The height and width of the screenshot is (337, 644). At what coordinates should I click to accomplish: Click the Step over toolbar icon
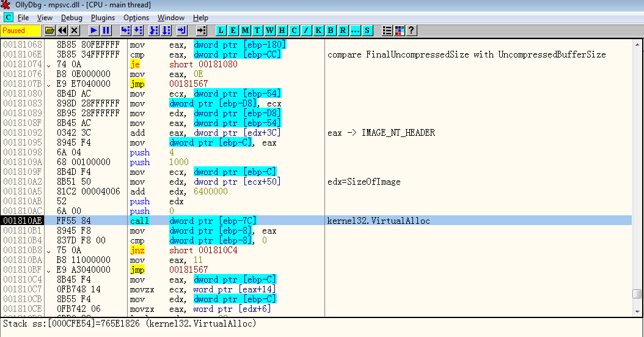coord(138,30)
